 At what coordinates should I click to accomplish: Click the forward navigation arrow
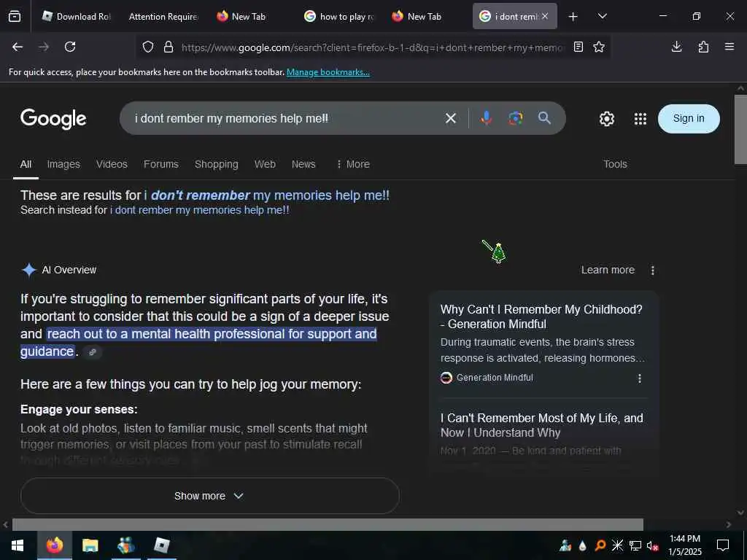(44, 47)
